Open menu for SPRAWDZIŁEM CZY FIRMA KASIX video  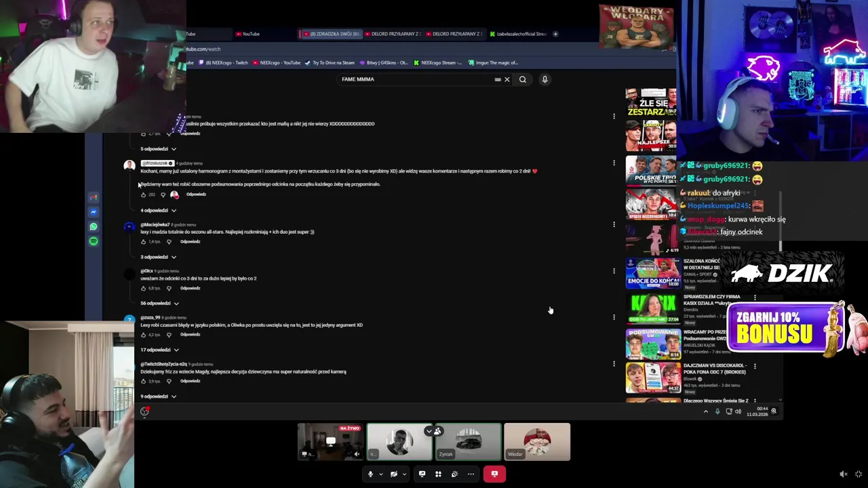755,298
